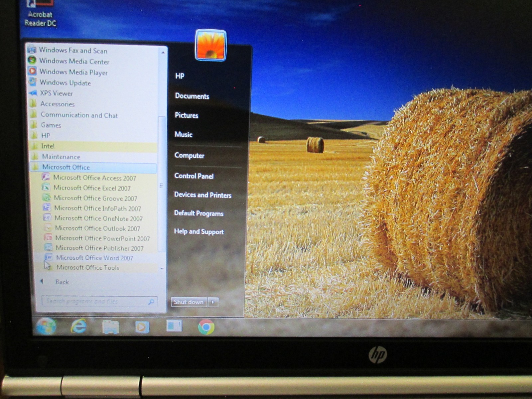Viewport: 532px width, 399px height.
Task: Launch Media Player from the taskbar
Action: pos(142,327)
